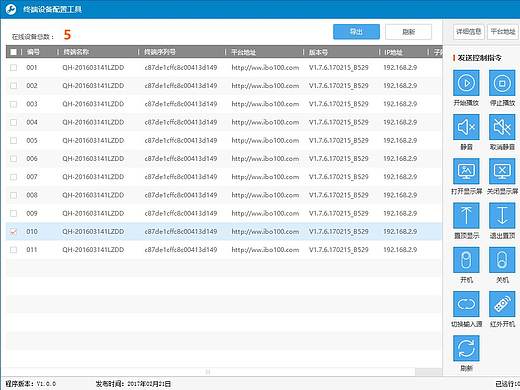Viewport: 520px width, 390px height.
Task: Click the 开始播放 play icon
Action: 466,83
